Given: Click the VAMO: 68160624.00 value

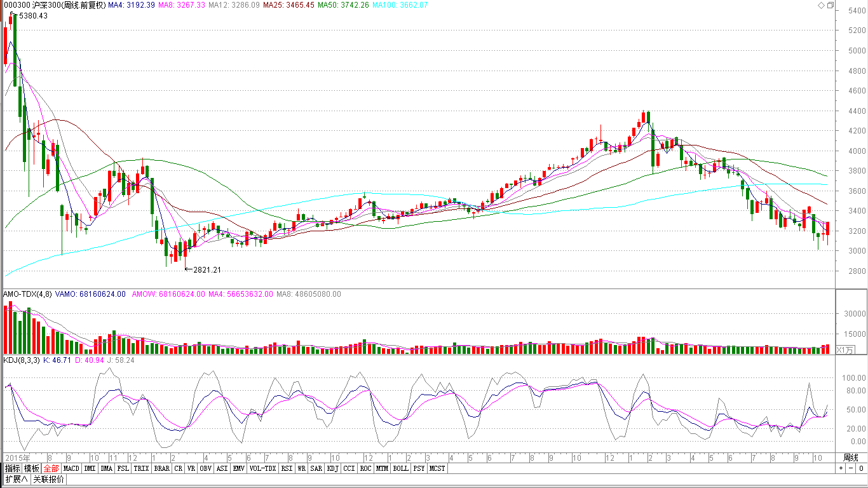Looking at the screenshot, I should click(90, 294).
